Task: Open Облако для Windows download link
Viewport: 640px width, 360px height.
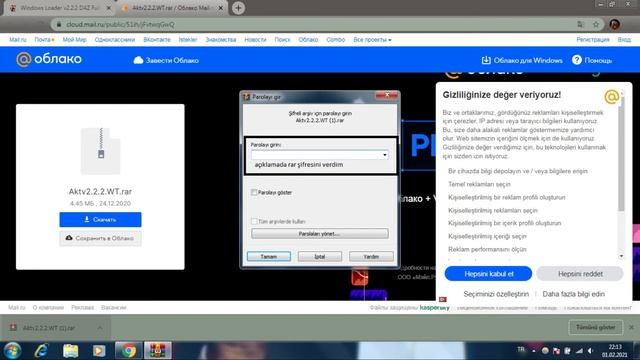Action: tap(522, 60)
